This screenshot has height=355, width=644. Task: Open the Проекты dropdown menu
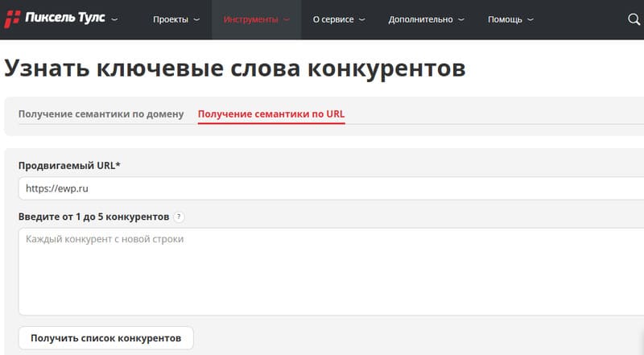click(x=176, y=19)
